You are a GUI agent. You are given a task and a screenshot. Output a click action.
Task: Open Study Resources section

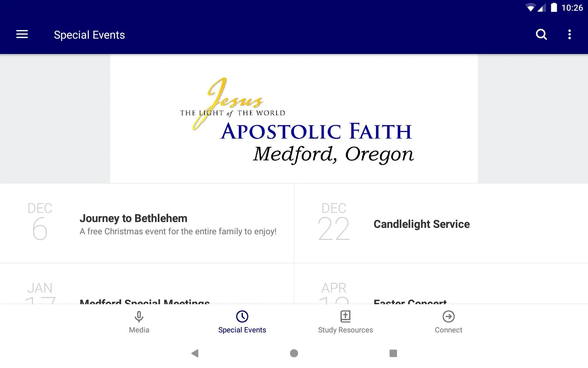(345, 321)
